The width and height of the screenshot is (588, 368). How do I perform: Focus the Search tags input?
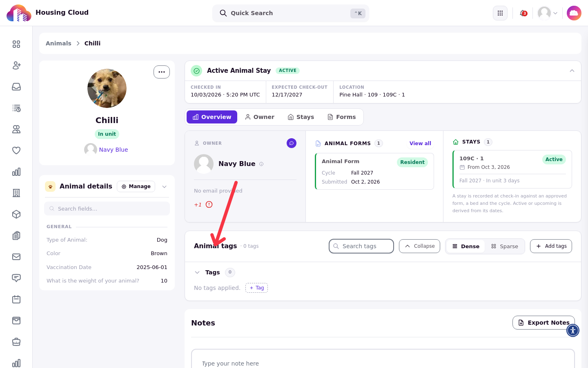pos(361,246)
